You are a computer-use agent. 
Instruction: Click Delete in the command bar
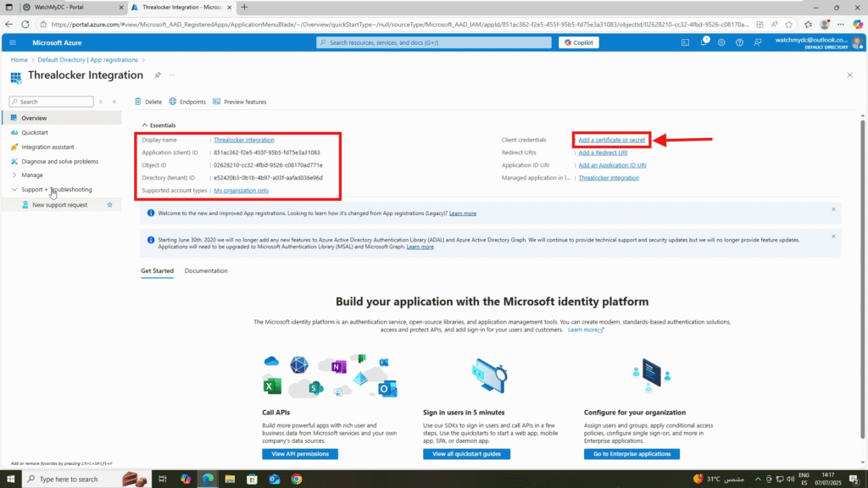[148, 102]
